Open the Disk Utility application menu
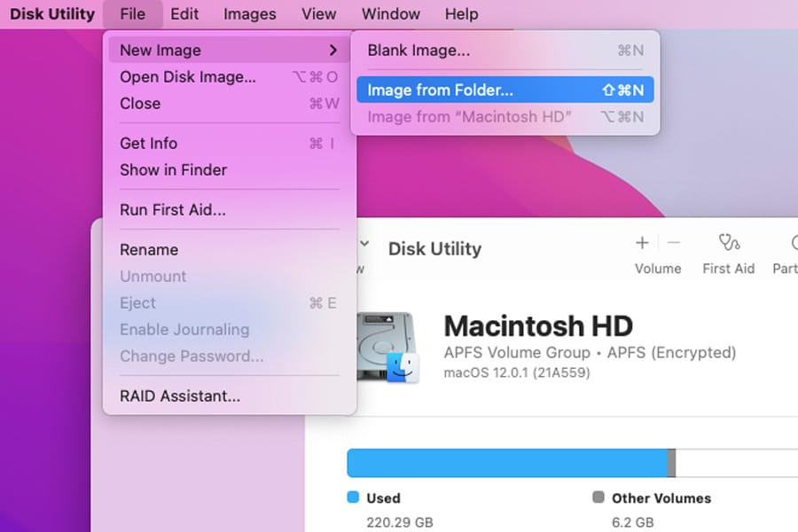This screenshot has height=532, width=798. pos(52,14)
